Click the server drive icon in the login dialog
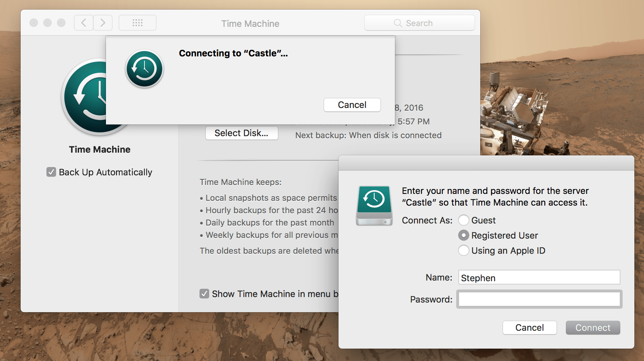The image size is (644, 361). pos(374,205)
